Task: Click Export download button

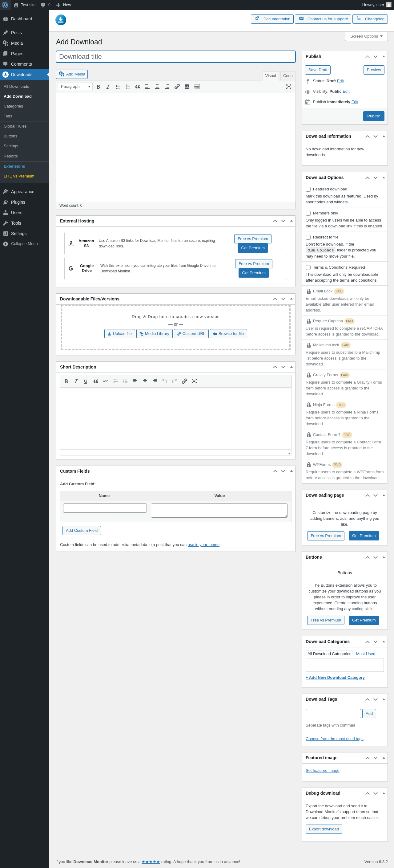Action: coord(324,829)
